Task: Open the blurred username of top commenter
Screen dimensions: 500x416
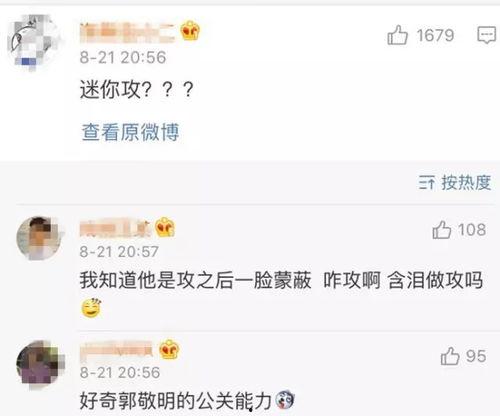Action: (127, 32)
